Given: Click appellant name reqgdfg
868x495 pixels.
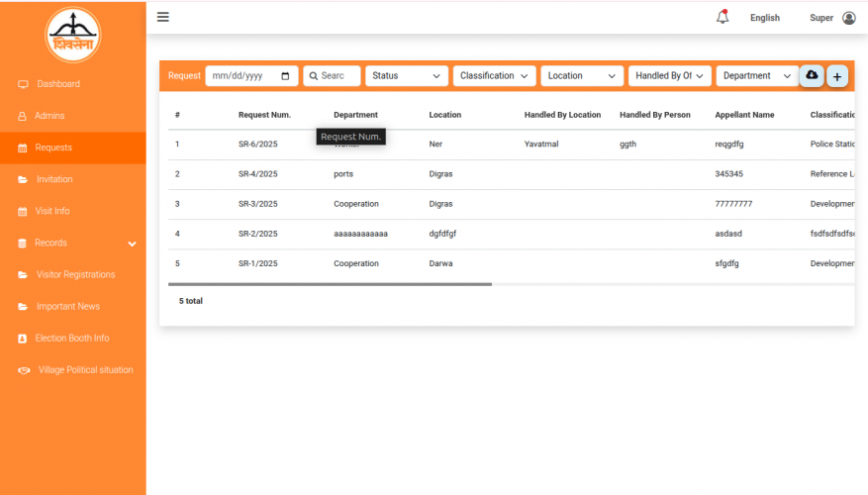Looking at the screenshot, I should [729, 144].
